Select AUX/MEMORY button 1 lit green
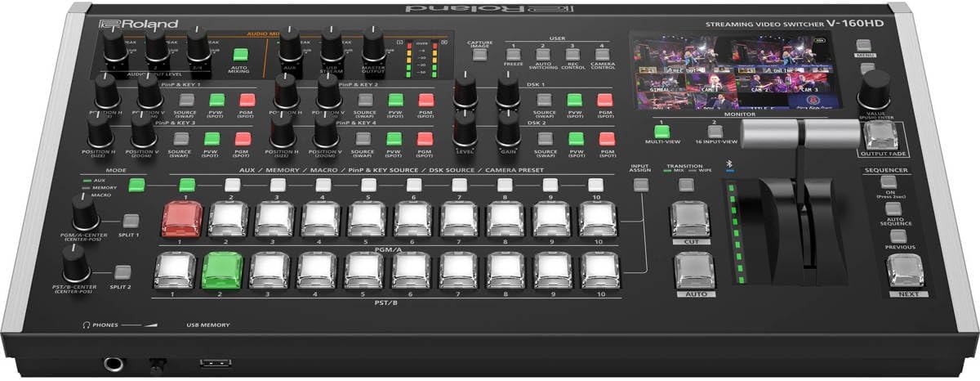Image resolution: width=980 pixels, height=381 pixels. pos(188,184)
